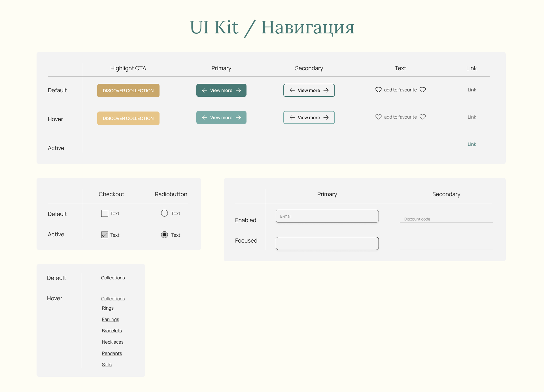
Task: Uncheck the active checked Text checkbox
Action: pyautogui.click(x=105, y=235)
